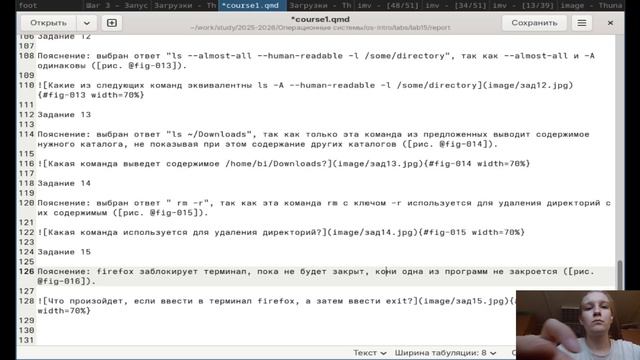
Task: Switch to the imv - [34/51] tab
Action: point(456,5)
